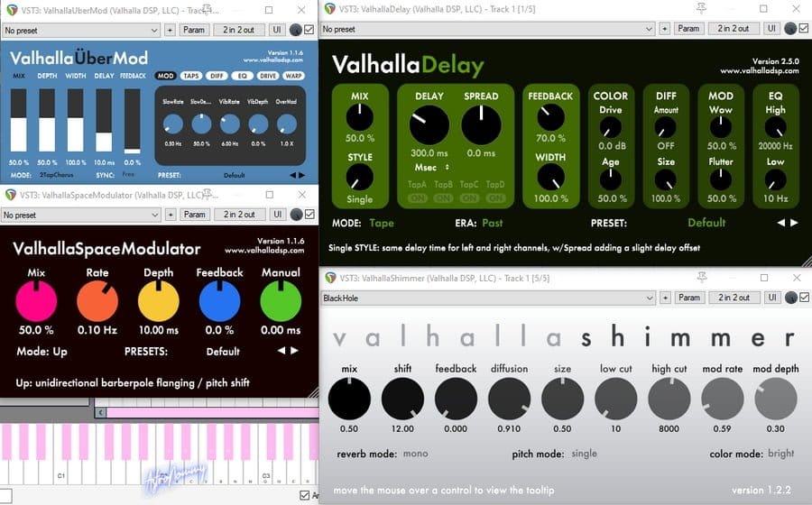Open the ValhallaUberMod preset dropdown
Screen dimensions: 812x505
[81, 31]
